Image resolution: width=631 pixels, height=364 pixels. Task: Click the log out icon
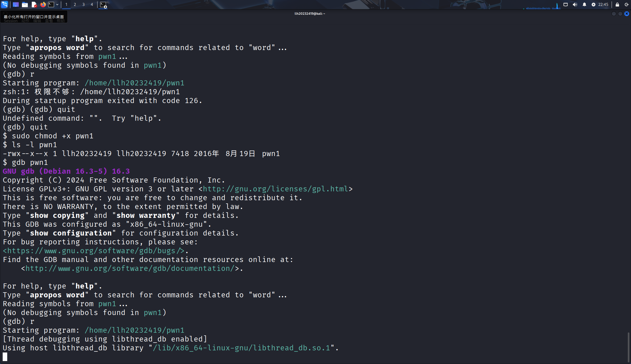click(626, 5)
